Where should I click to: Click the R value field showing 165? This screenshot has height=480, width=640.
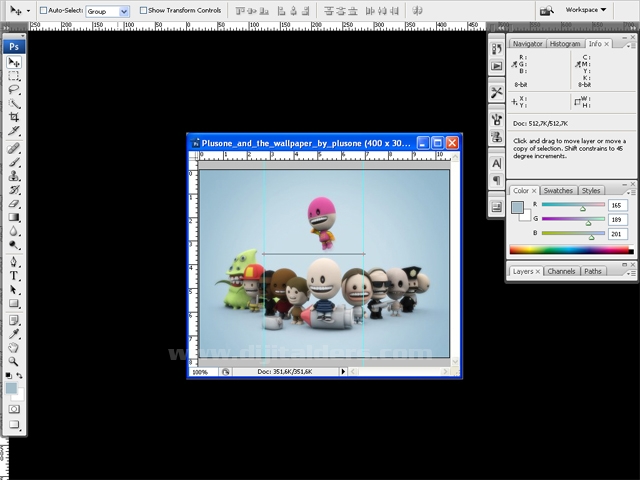pyautogui.click(x=617, y=205)
